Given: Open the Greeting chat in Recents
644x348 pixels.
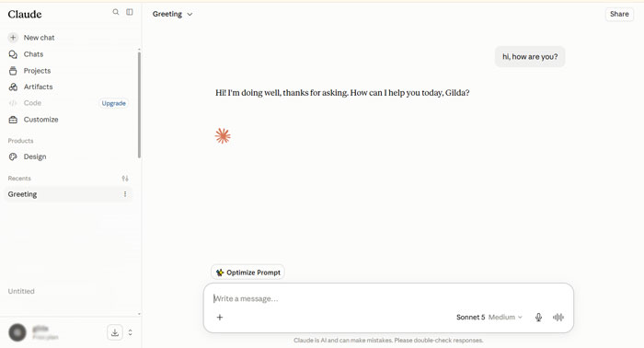Looking at the screenshot, I should pos(68,194).
